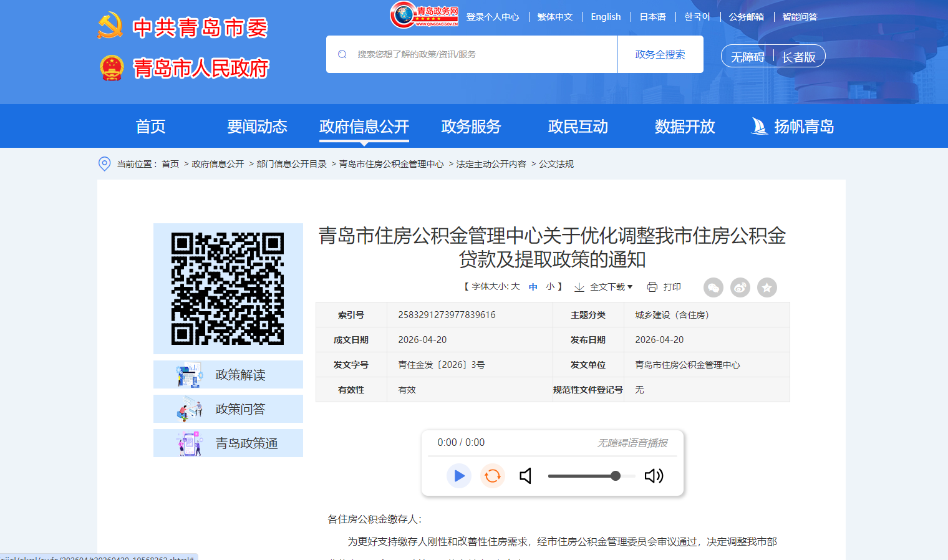The image size is (948, 560).
Task: Open the 政务服务 navigation menu
Action: (471, 127)
